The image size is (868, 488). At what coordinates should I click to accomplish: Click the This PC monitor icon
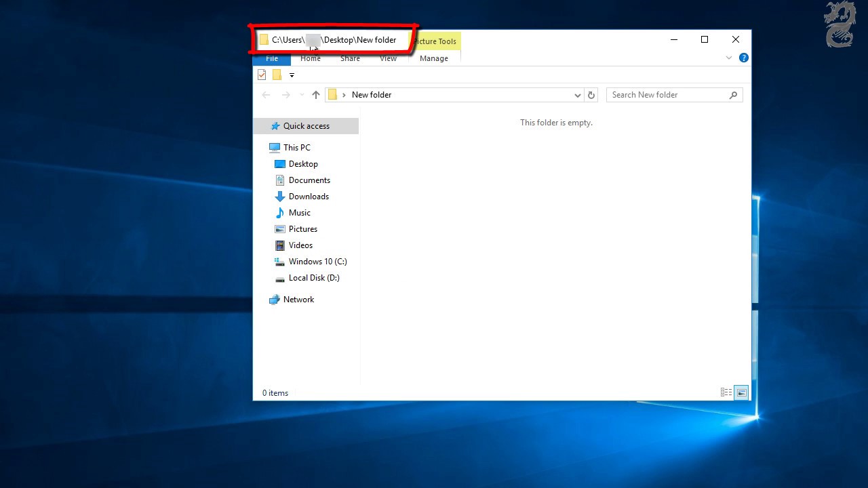pyautogui.click(x=274, y=148)
